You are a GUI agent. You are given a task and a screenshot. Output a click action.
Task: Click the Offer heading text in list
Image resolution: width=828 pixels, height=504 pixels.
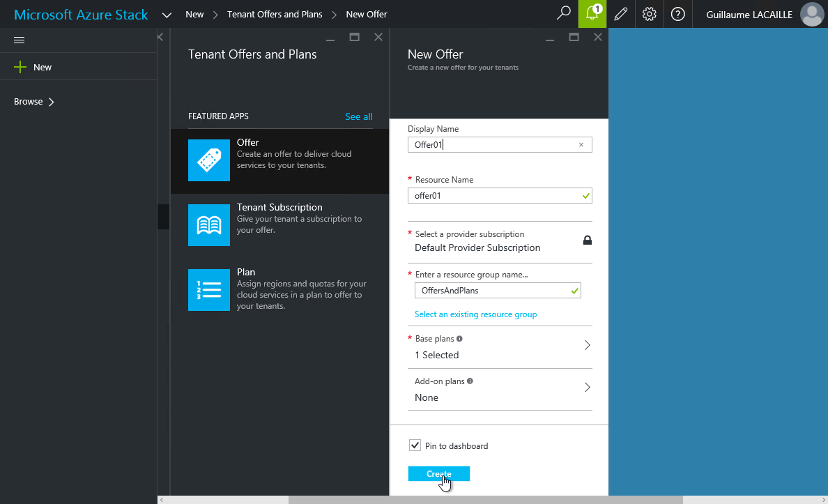247,143
